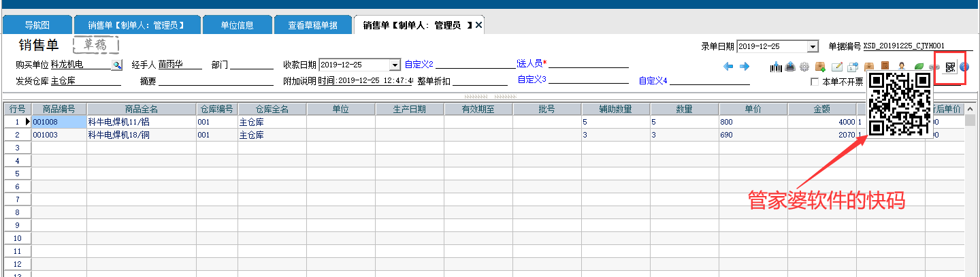Click the 自定义2 blue label link

[x=419, y=65]
